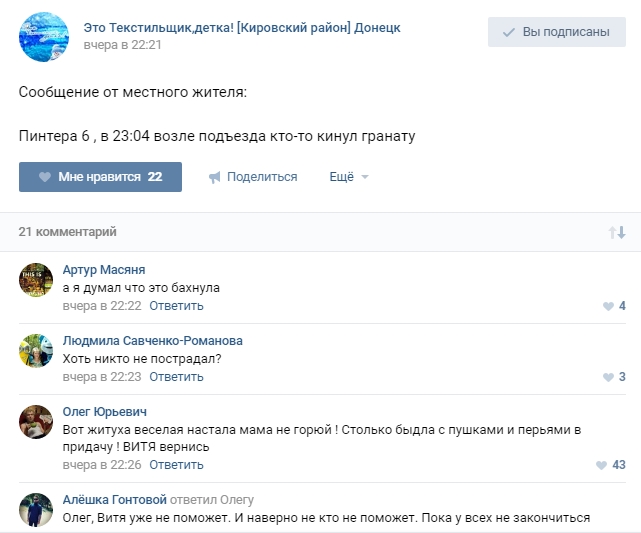Toggle the Вы подписаны subscription button

point(556,32)
